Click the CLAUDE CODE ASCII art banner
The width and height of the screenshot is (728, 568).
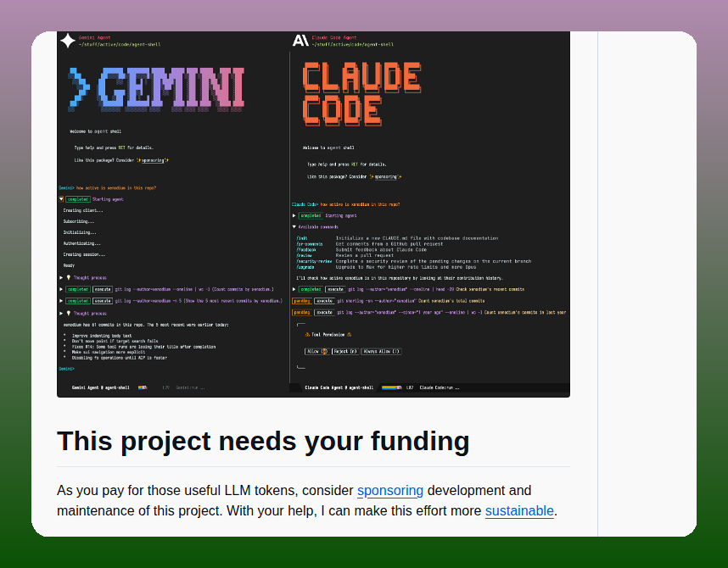click(361, 94)
